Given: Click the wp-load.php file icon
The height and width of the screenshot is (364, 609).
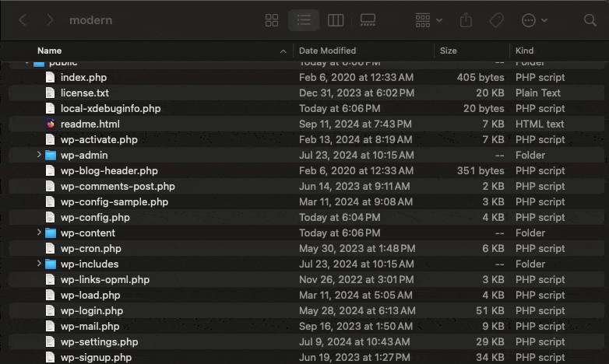Looking at the screenshot, I should pyautogui.click(x=50, y=295).
